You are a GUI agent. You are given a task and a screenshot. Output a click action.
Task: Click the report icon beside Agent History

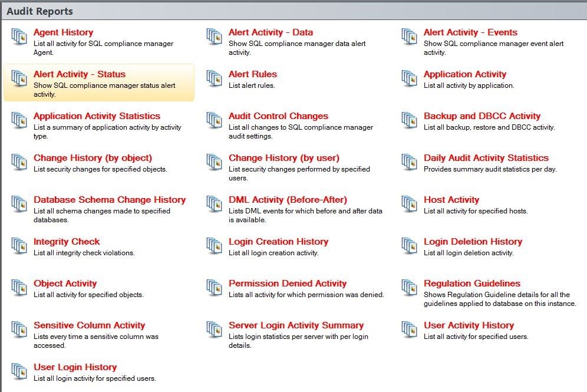click(x=19, y=37)
